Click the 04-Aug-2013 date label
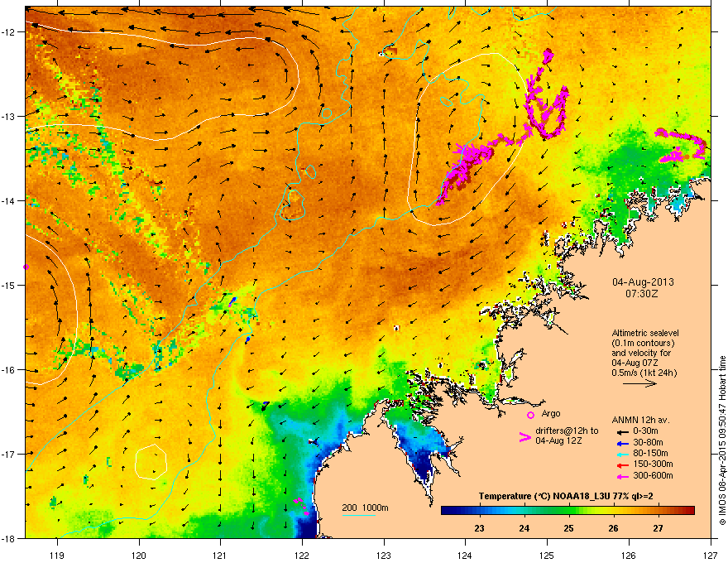 (x=643, y=282)
